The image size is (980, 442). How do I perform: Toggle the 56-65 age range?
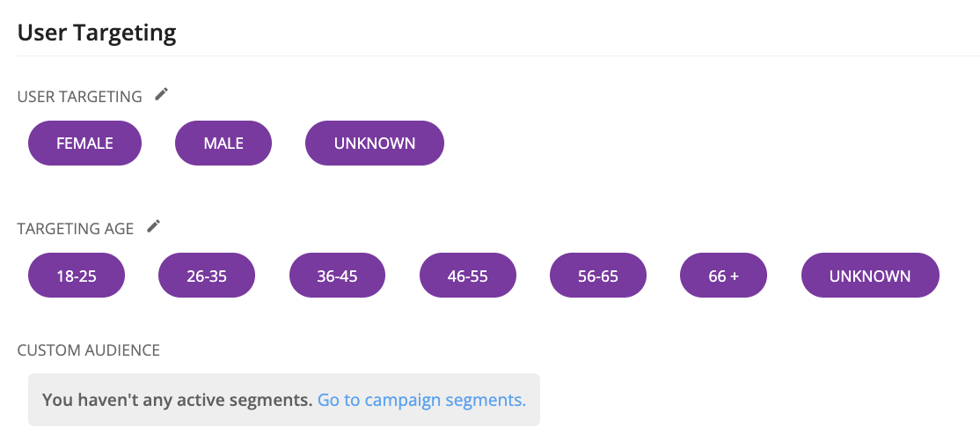[598, 275]
